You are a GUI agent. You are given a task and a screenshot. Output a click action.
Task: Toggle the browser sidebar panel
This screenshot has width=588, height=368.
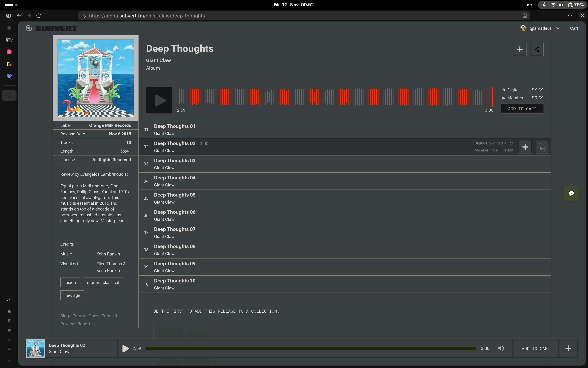pyautogui.click(x=9, y=16)
